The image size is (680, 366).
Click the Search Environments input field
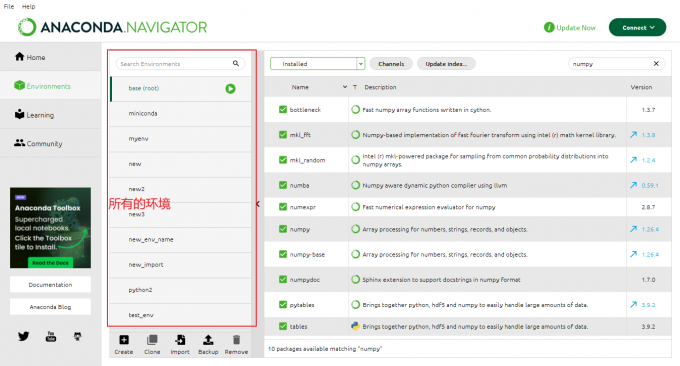(180, 64)
